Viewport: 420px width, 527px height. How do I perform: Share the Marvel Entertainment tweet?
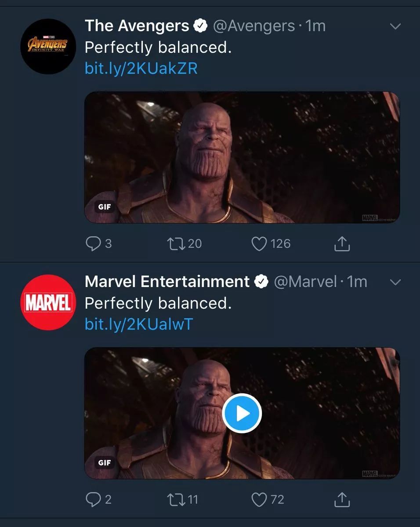342,499
